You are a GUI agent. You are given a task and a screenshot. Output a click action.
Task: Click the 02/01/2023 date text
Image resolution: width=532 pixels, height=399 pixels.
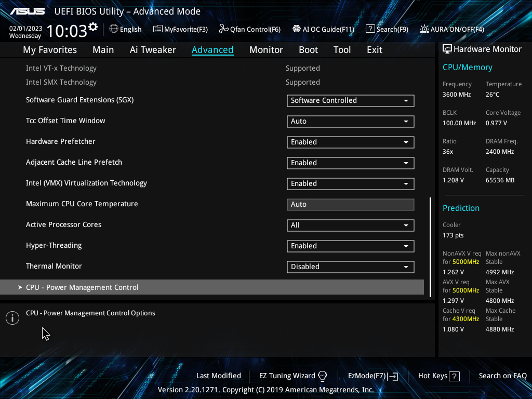pos(26,29)
